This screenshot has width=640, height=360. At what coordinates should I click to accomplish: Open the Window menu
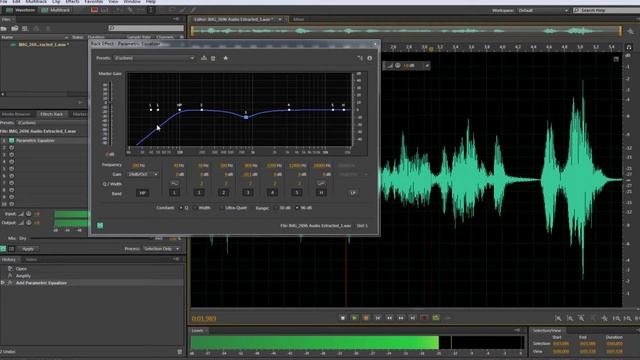(131, 2)
